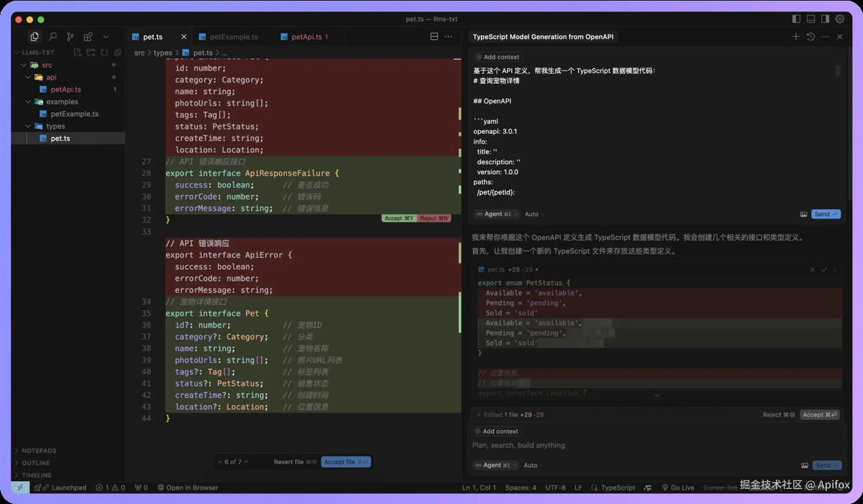Click Spaces: 4 indentation in status bar
This screenshot has width=863, height=504.
(521, 488)
